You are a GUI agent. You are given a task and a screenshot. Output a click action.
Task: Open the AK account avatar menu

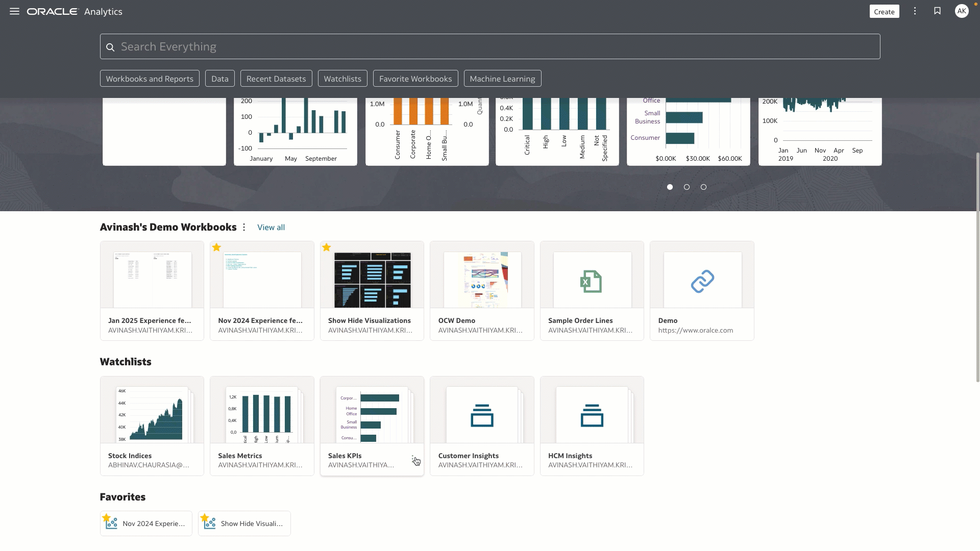click(x=962, y=11)
